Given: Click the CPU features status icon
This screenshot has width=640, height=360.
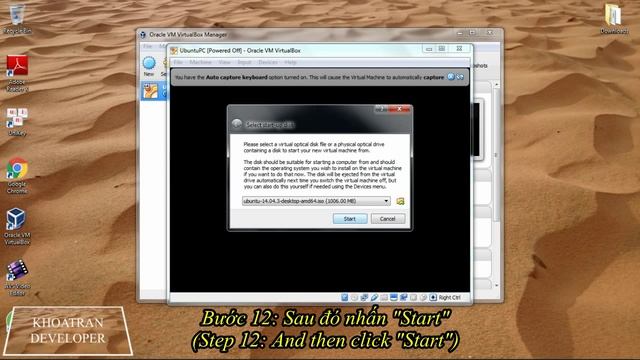Looking at the screenshot, I should click(413, 298).
